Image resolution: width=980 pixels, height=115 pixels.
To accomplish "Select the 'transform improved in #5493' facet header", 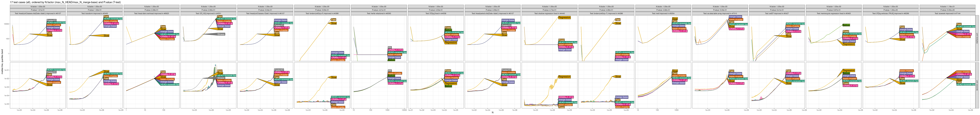I will pyautogui.click(x=94, y=13).
